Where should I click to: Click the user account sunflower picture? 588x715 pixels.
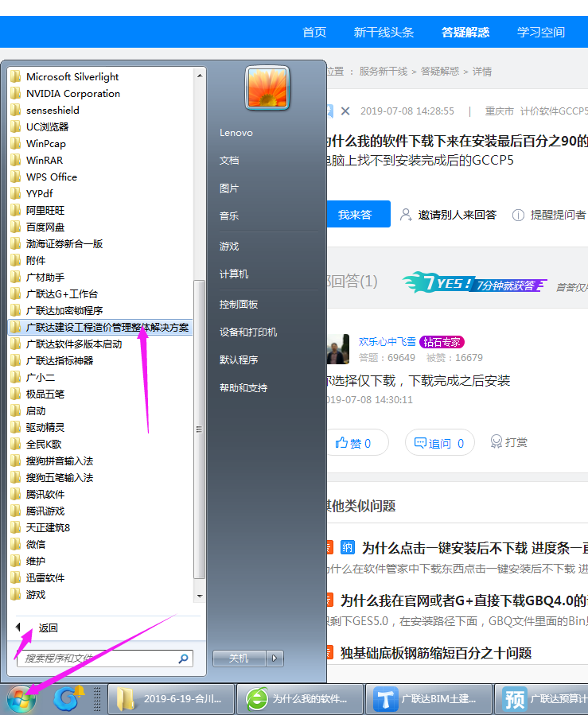pos(267,88)
